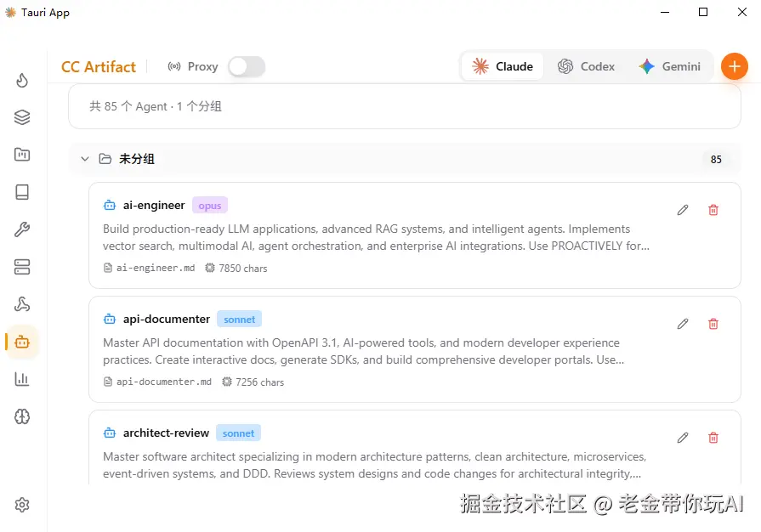
Task: Click architect-review's sonnet badge
Action: (238, 433)
